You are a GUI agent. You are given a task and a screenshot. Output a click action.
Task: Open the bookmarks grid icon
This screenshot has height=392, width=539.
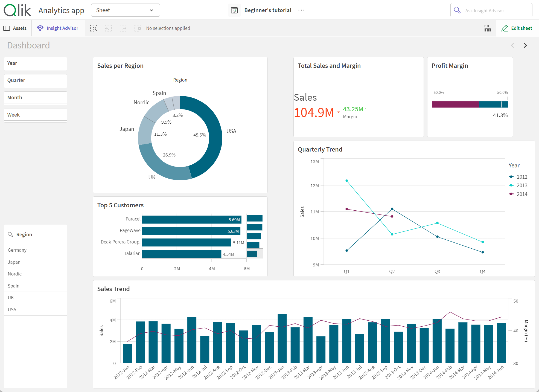click(x=488, y=28)
